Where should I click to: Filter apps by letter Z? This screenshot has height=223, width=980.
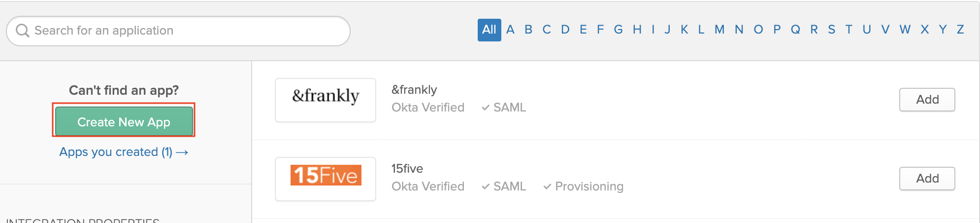(960, 30)
